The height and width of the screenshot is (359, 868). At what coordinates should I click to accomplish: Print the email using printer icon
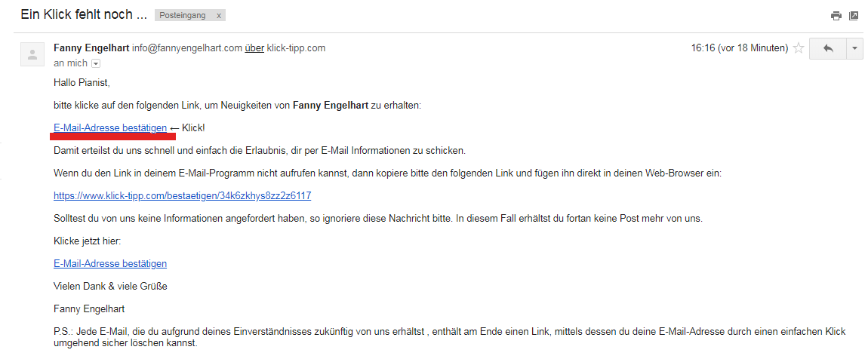(836, 16)
